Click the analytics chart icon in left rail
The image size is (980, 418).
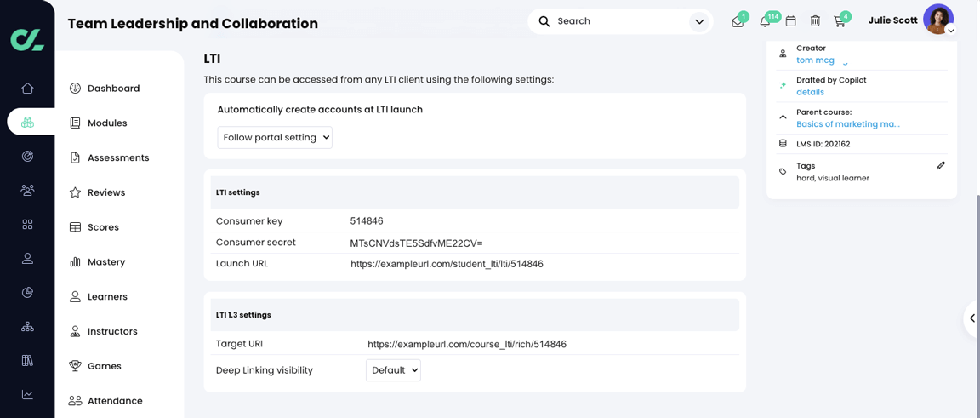(27, 395)
